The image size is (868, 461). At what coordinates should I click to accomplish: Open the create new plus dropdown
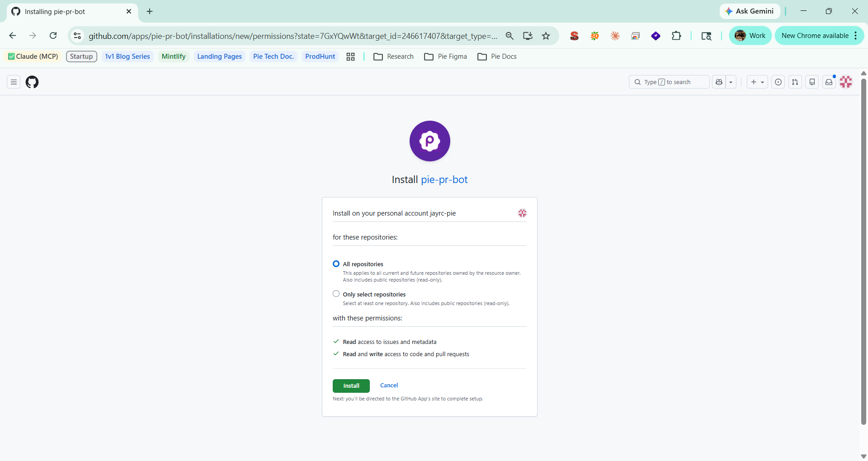(x=757, y=82)
